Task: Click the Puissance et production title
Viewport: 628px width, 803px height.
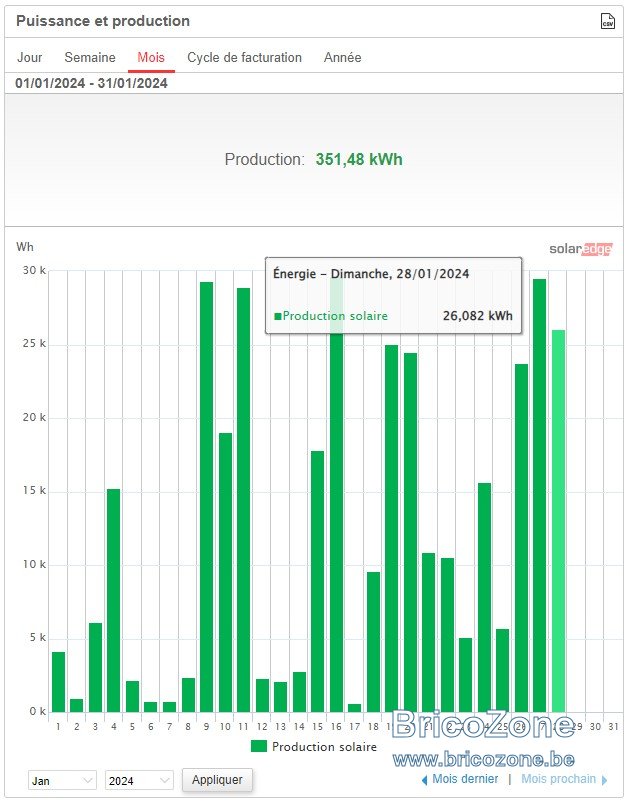Action: pos(103,21)
